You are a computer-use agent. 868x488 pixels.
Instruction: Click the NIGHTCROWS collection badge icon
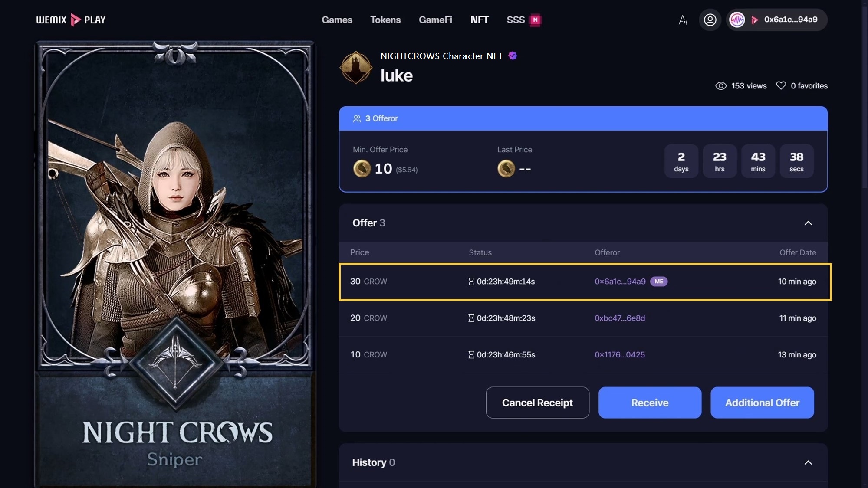[x=356, y=68]
